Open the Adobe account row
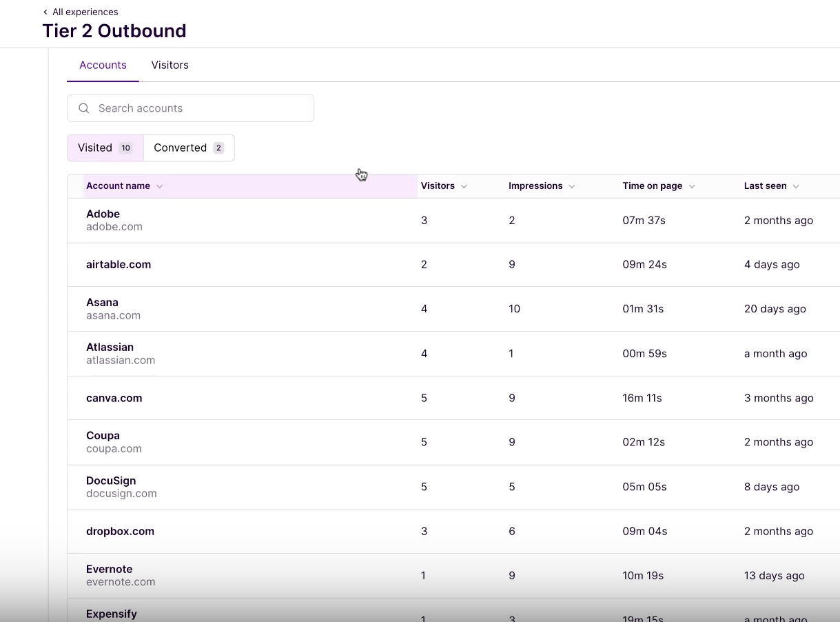 (453, 221)
